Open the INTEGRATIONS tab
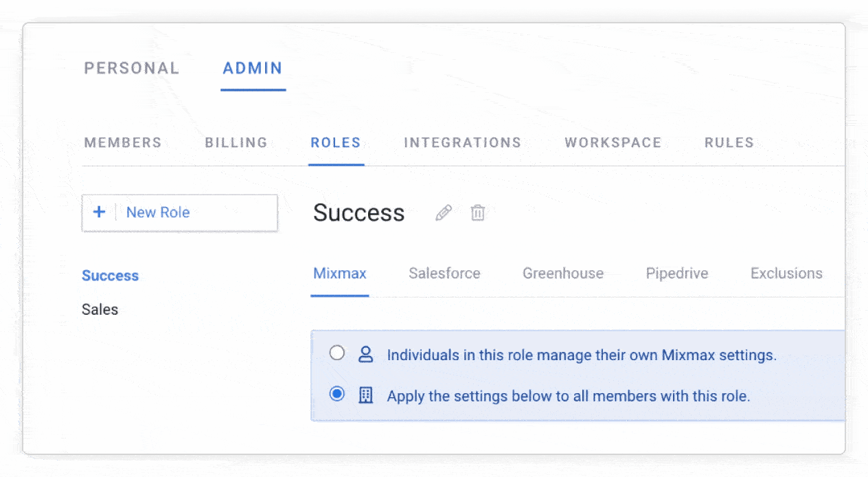Screen dimensions: 868x477 click(x=462, y=142)
